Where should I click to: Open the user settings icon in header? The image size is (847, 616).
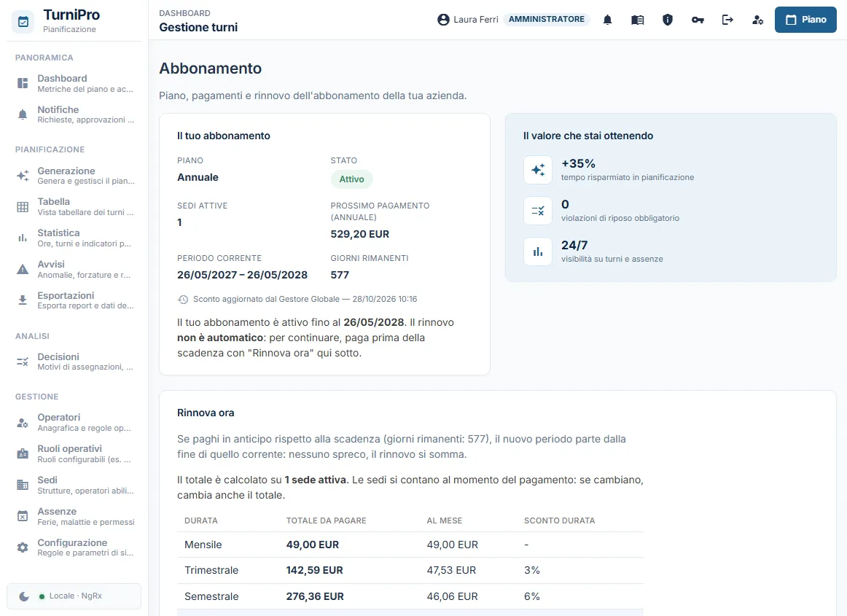click(x=758, y=20)
